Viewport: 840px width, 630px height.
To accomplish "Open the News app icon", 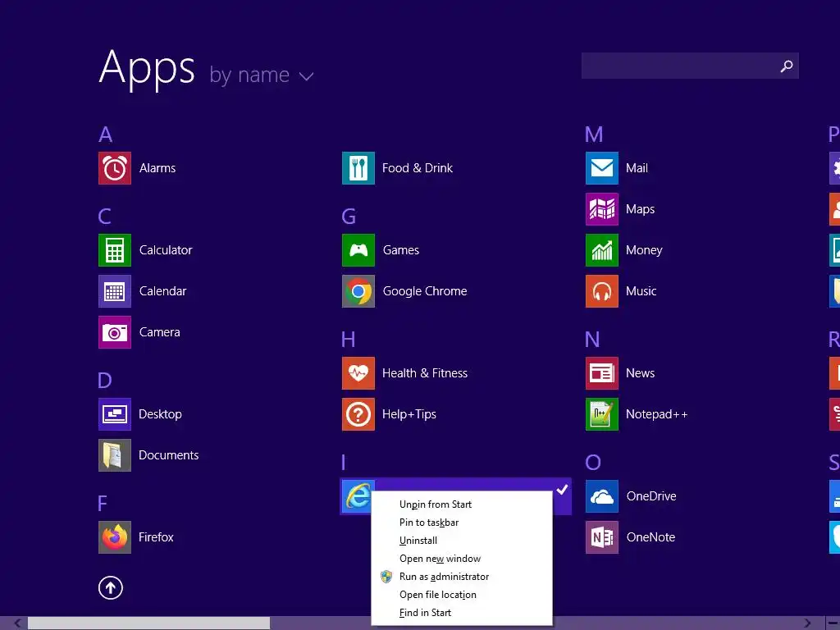I will click(602, 373).
